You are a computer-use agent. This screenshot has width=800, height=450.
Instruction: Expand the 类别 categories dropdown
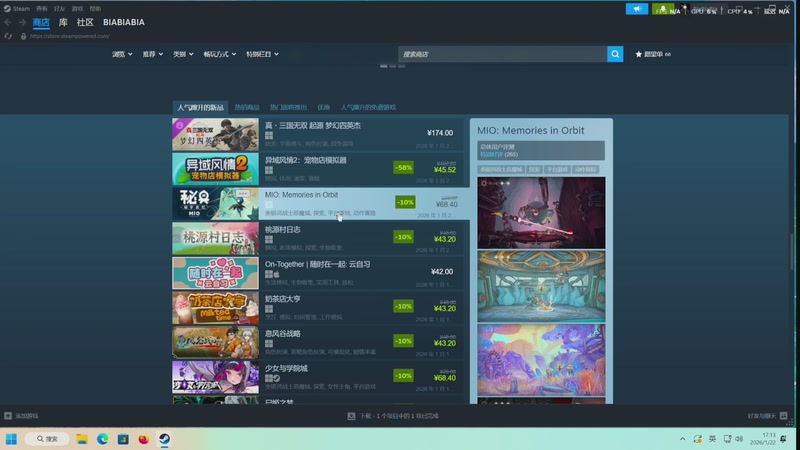point(183,54)
